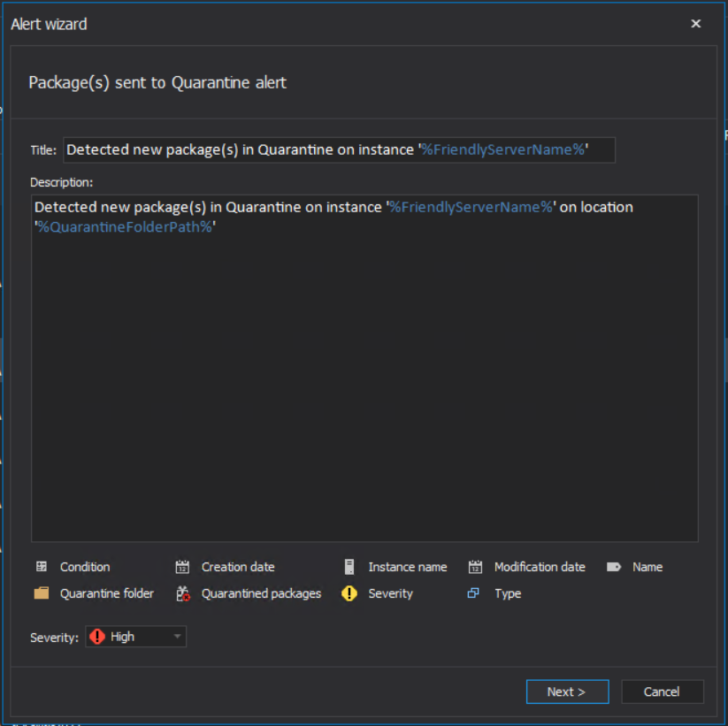Image resolution: width=728 pixels, height=726 pixels.
Task: Insert the Name label variable
Action: [648, 567]
